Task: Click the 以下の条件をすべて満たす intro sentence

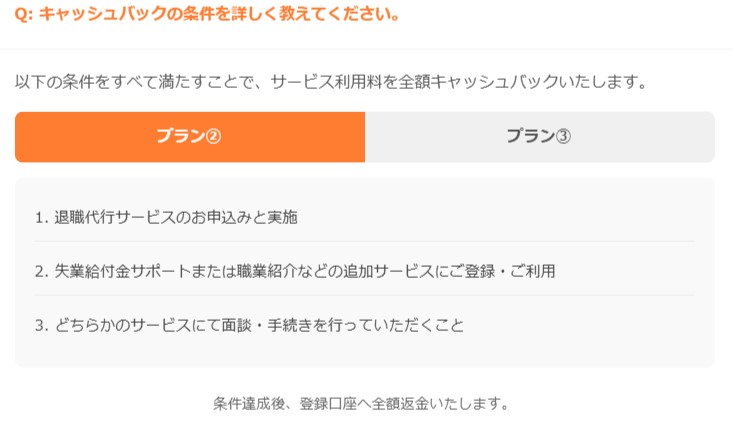Action: pyautogui.click(x=331, y=82)
